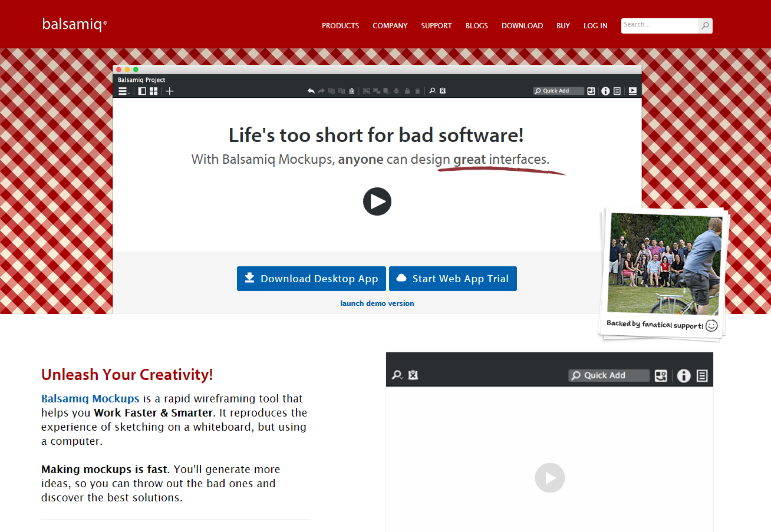This screenshot has width=771, height=532.
Task: Click the Download Desktop App button
Action: coord(311,279)
